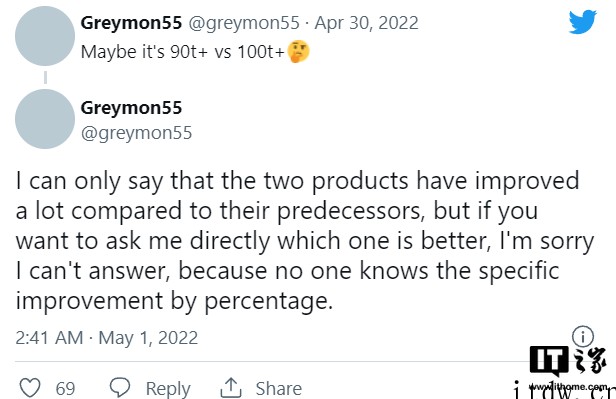Open the tweet info circle icon
616x399 pixels.
[583, 337]
